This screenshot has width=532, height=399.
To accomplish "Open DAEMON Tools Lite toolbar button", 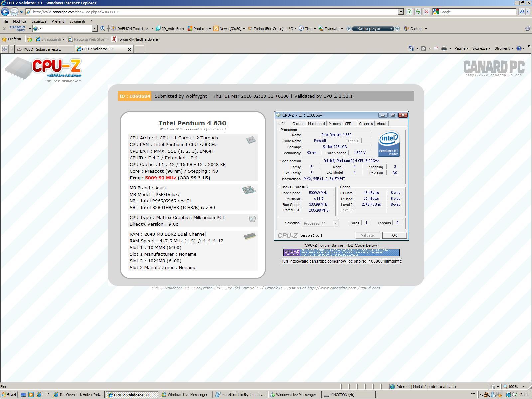I will pos(130,29).
